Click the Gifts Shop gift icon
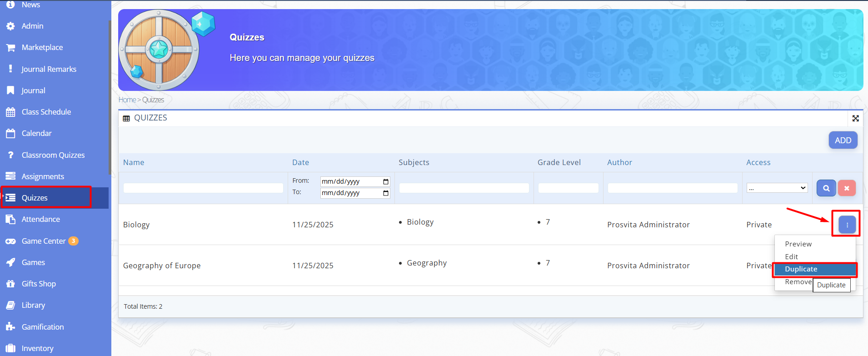The image size is (868, 356). coord(10,284)
